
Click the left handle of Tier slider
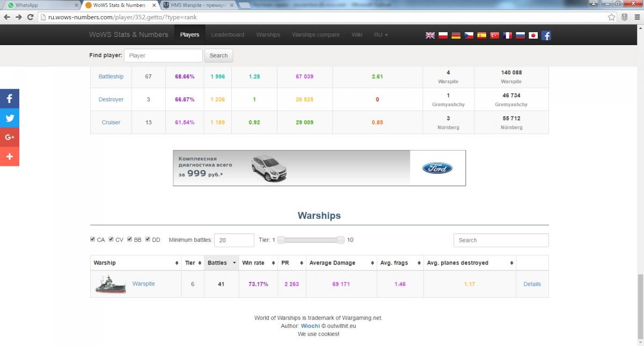pyautogui.click(x=281, y=240)
